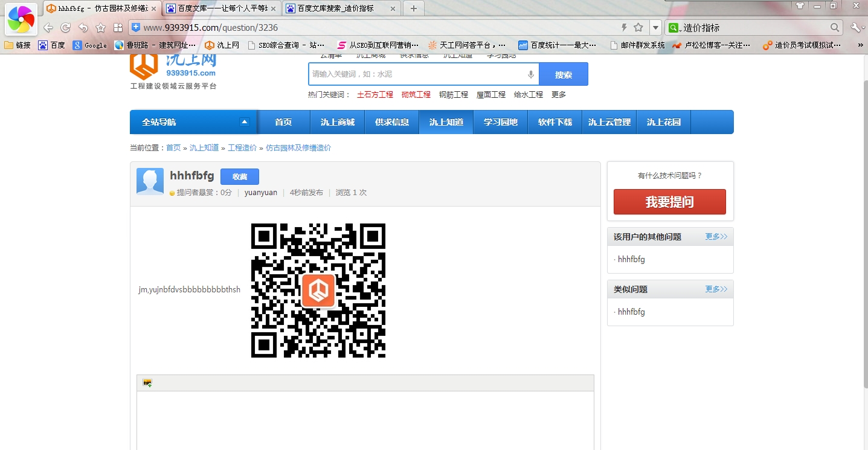The image size is (868, 450).
Task: Click the favorites star beside refresh
Action: click(x=101, y=28)
